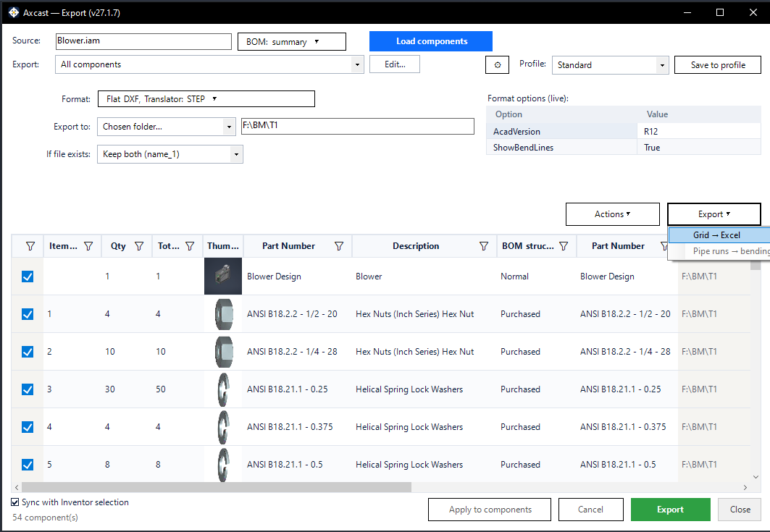This screenshot has height=532, width=770.
Task: Select the AcadVersion option row
Action: point(624,132)
